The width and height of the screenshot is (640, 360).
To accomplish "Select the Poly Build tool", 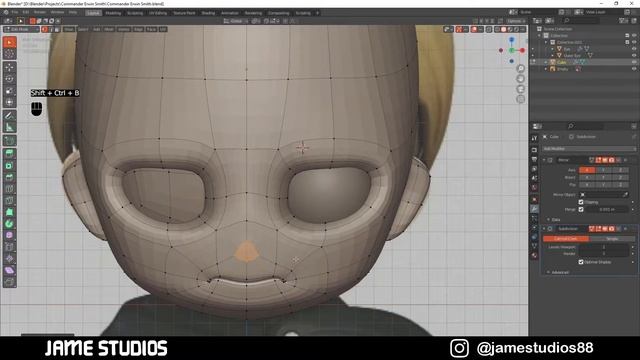I will tap(9, 212).
